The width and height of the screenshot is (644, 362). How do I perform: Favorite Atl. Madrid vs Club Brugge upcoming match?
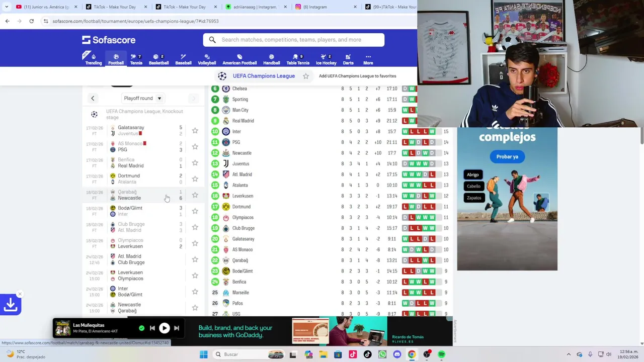(195, 259)
